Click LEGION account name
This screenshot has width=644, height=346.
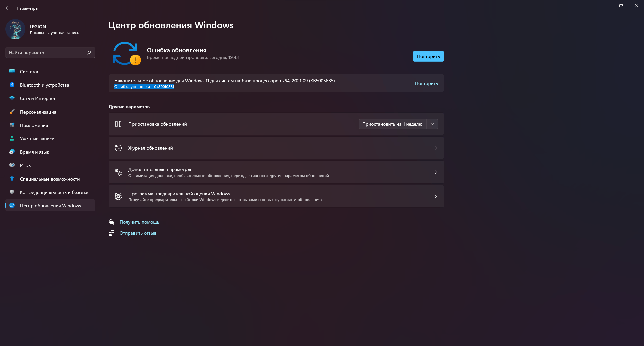point(38,27)
